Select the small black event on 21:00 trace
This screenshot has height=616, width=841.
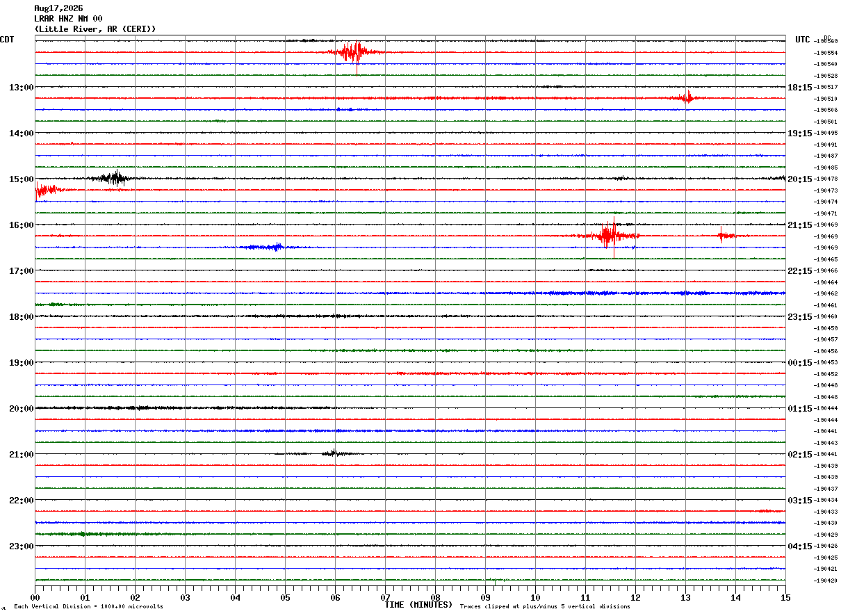pyautogui.click(x=332, y=453)
